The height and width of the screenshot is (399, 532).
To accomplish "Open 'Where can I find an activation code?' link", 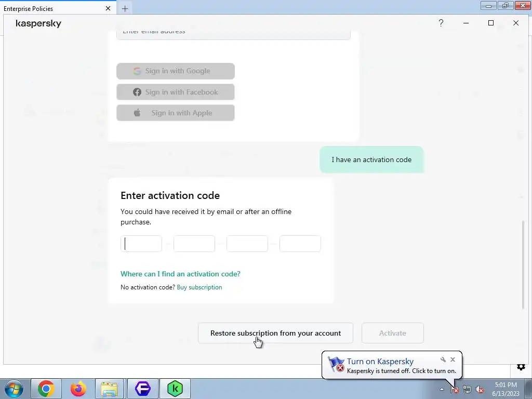I will 180,274.
